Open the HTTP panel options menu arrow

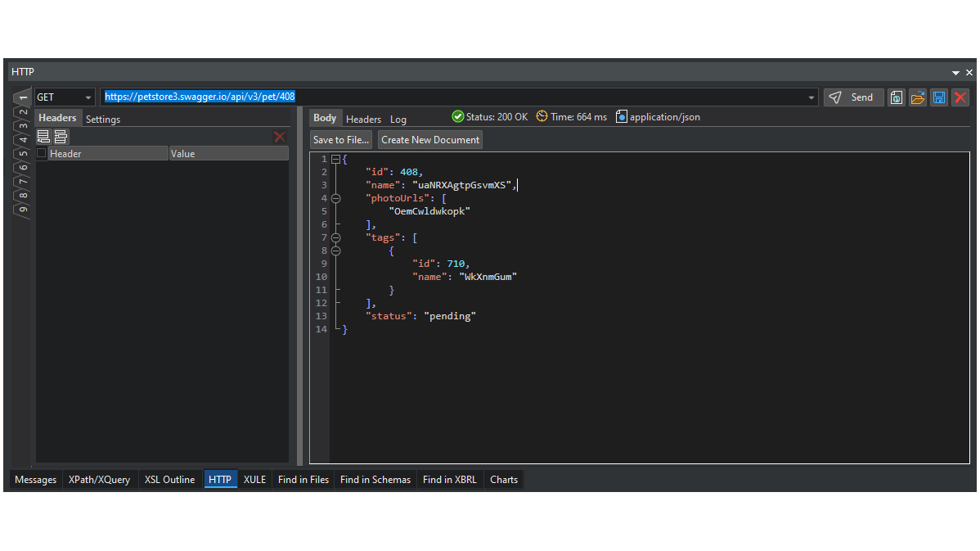tap(955, 73)
